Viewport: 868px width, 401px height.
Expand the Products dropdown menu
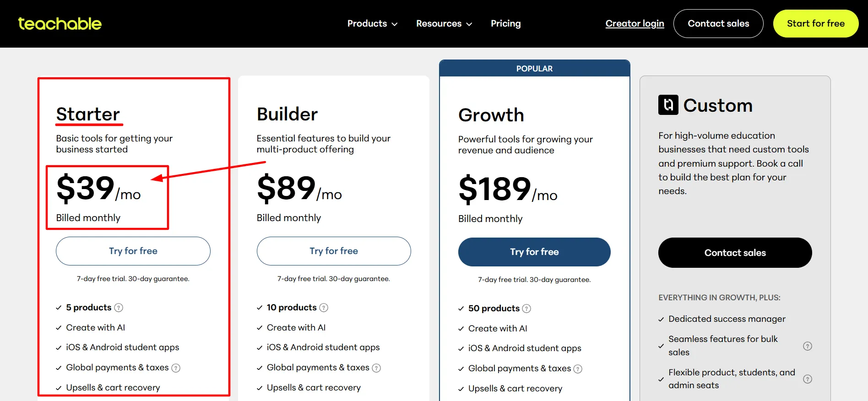coord(372,23)
